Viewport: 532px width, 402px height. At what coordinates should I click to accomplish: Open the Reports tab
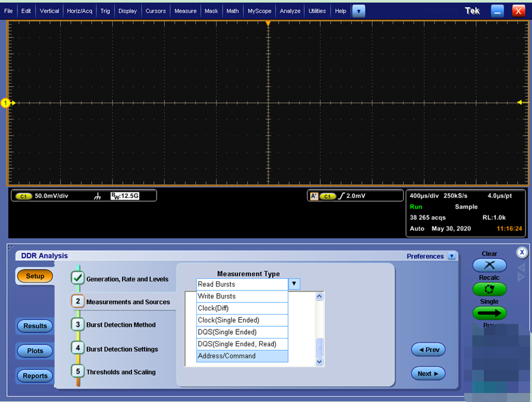pos(35,376)
